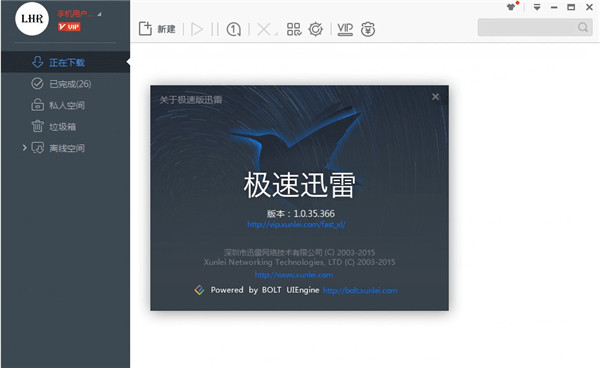
Task: Open the skin (shirt) icon in the title bar
Action: [512, 7]
